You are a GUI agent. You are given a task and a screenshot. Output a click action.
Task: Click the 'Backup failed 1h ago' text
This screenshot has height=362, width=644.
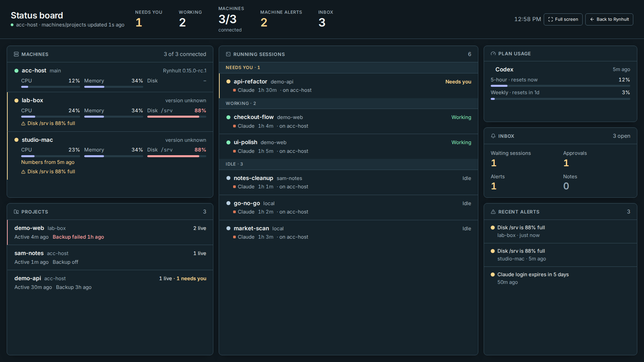[78, 237]
